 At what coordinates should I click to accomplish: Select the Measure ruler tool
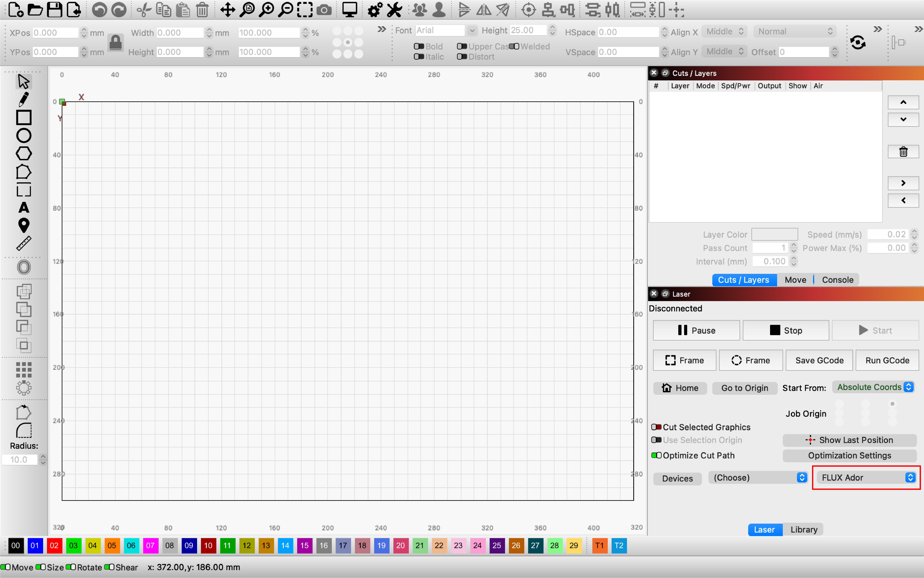pyautogui.click(x=24, y=243)
